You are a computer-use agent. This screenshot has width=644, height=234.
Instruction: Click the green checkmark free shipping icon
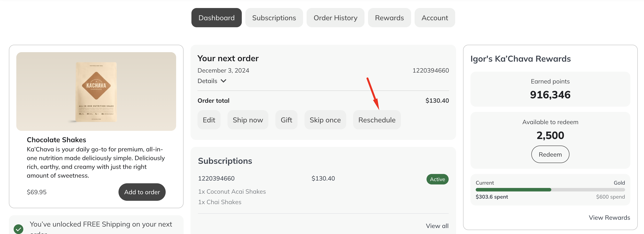click(x=18, y=229)
